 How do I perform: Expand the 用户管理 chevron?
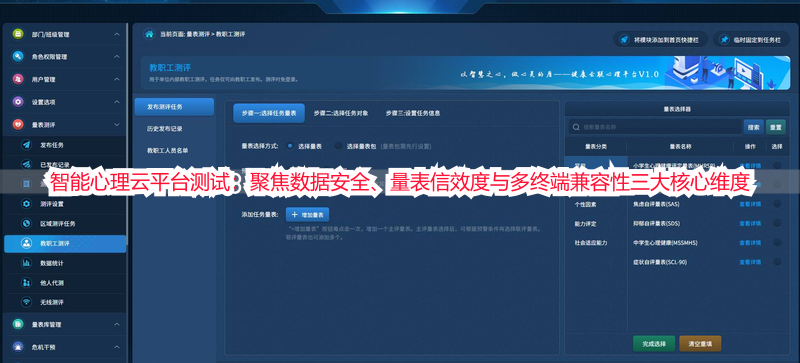point(117,79)
